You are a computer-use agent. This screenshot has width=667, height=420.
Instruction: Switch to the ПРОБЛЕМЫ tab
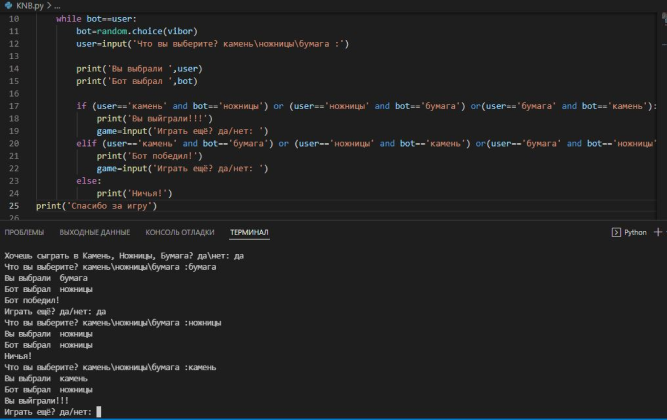[x=24, y=232]
